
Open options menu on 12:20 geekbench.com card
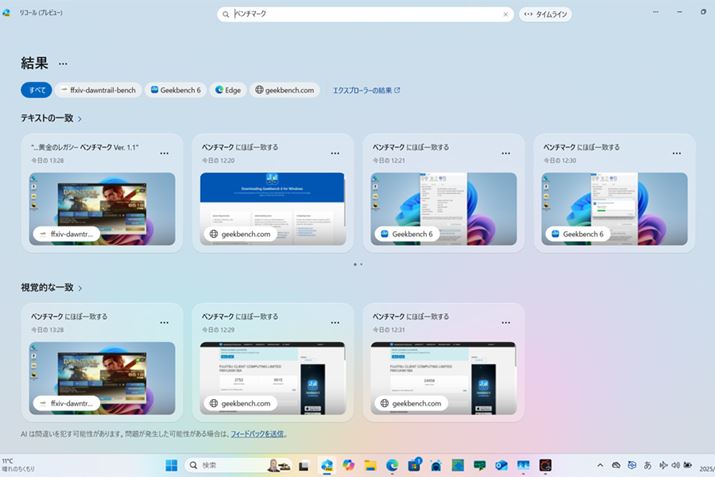tap(335, 153)
